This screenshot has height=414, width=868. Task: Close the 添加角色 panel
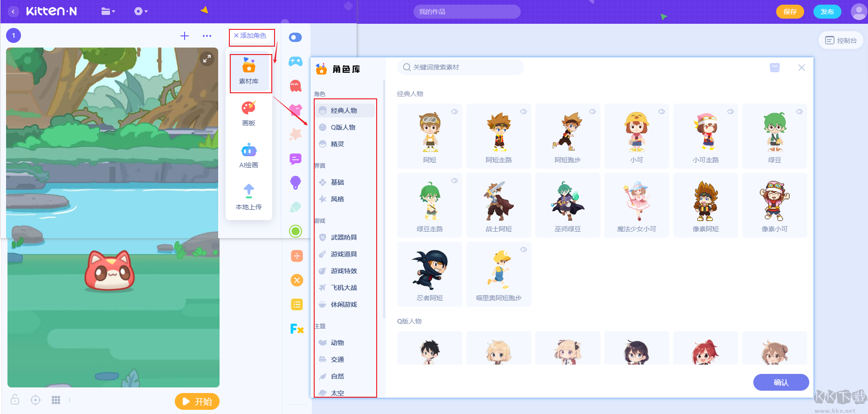click(236, 35)
